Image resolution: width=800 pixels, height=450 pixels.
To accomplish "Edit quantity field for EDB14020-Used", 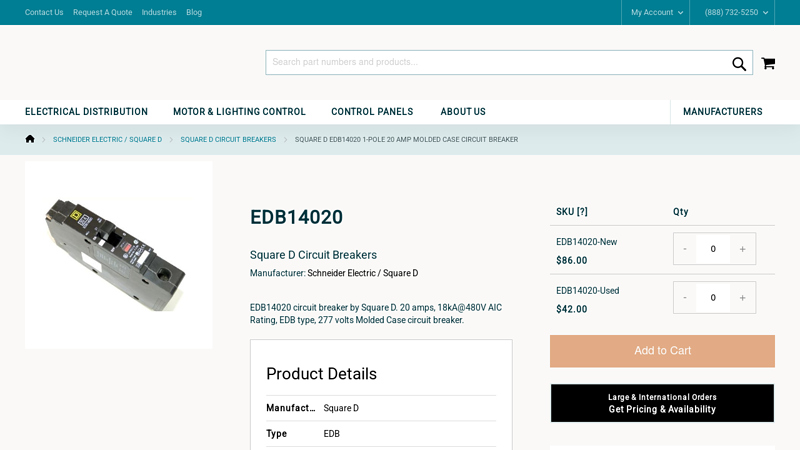I will [x=713, y=297].
